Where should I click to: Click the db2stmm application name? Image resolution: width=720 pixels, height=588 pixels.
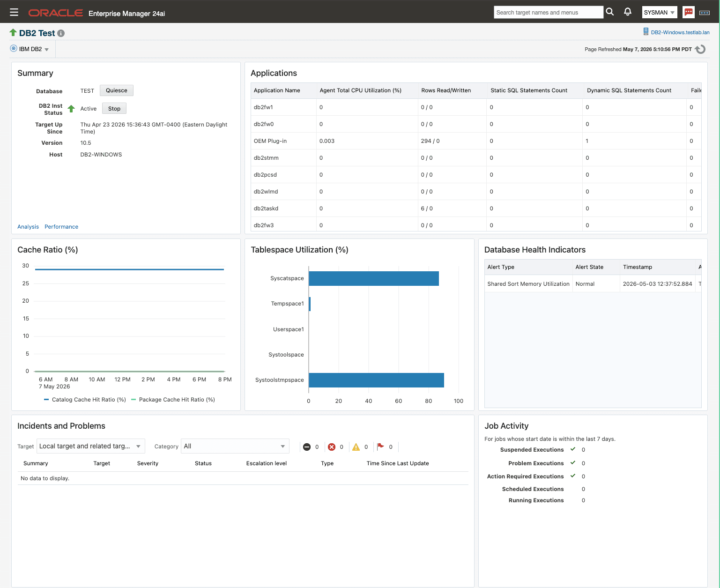(266, 158)
